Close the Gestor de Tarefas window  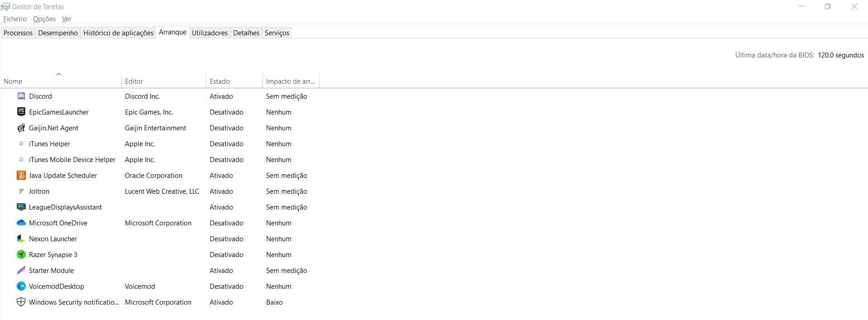(854, 6)
